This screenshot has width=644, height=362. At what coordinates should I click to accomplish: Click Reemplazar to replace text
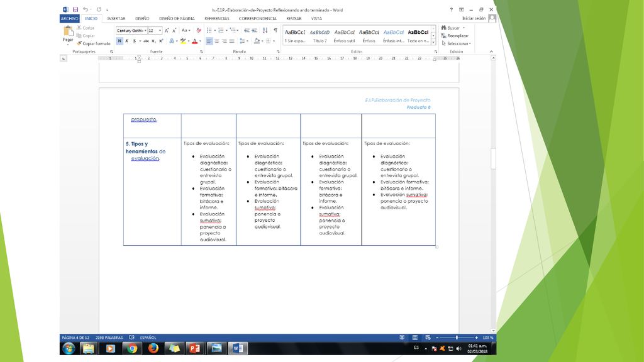[455, 36]
